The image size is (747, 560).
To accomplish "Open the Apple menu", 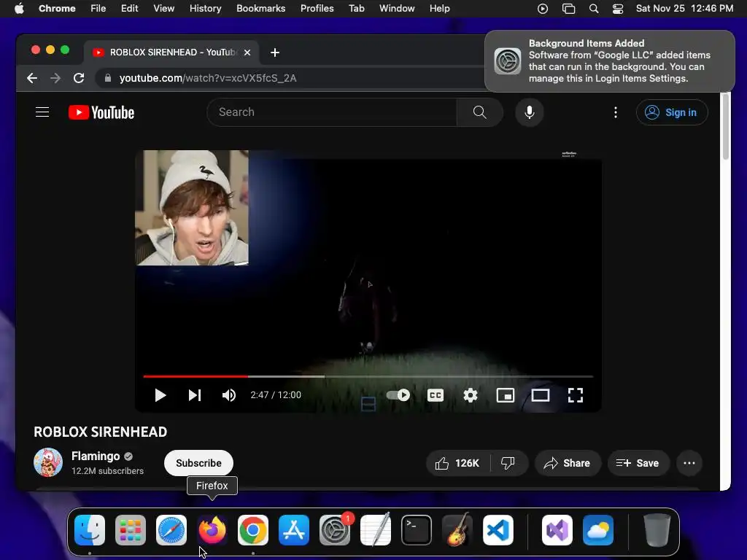I will tap(19, 9).
